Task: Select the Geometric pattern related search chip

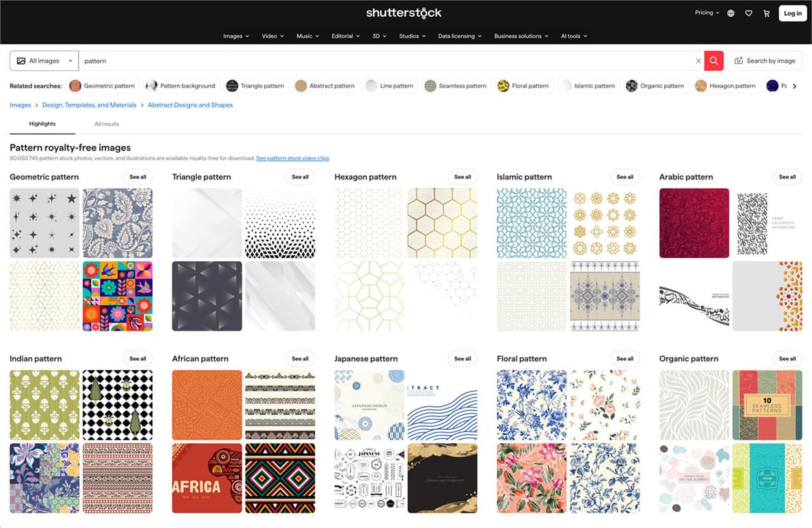Action: point(103,86)
